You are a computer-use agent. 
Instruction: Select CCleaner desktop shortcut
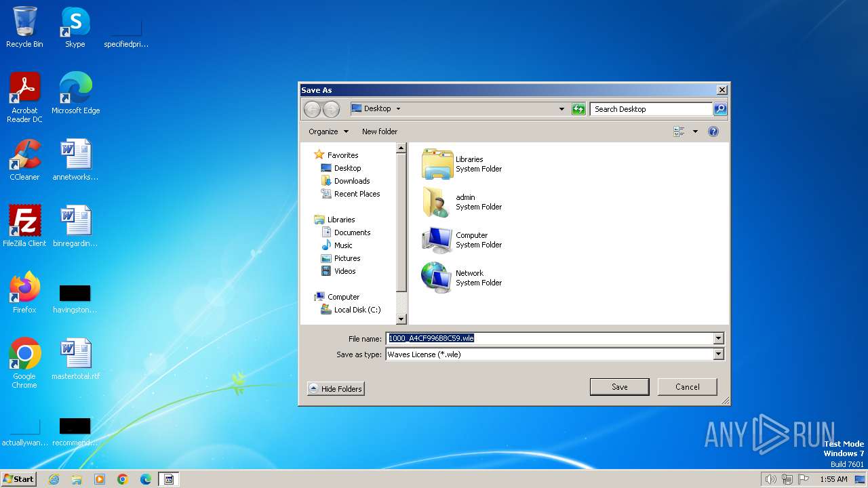click(24, 159)
